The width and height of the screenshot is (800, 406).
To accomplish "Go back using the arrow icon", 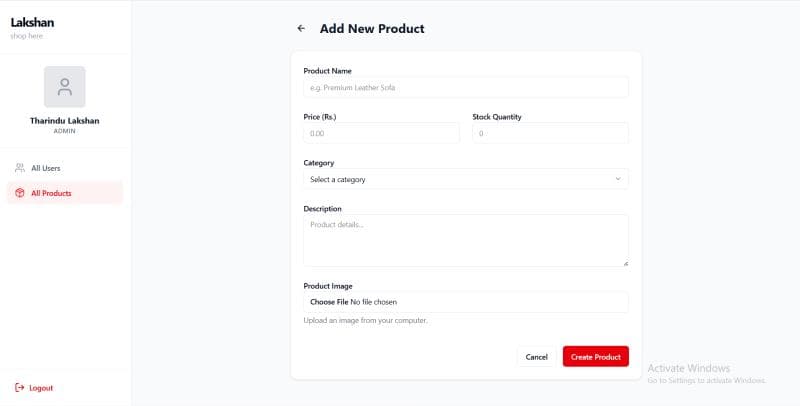I will 301,29.
